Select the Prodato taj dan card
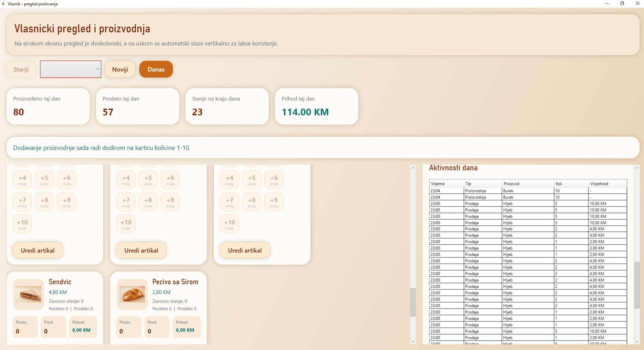The height and width of the screenshot is (350, 644). tap(138, 106)
